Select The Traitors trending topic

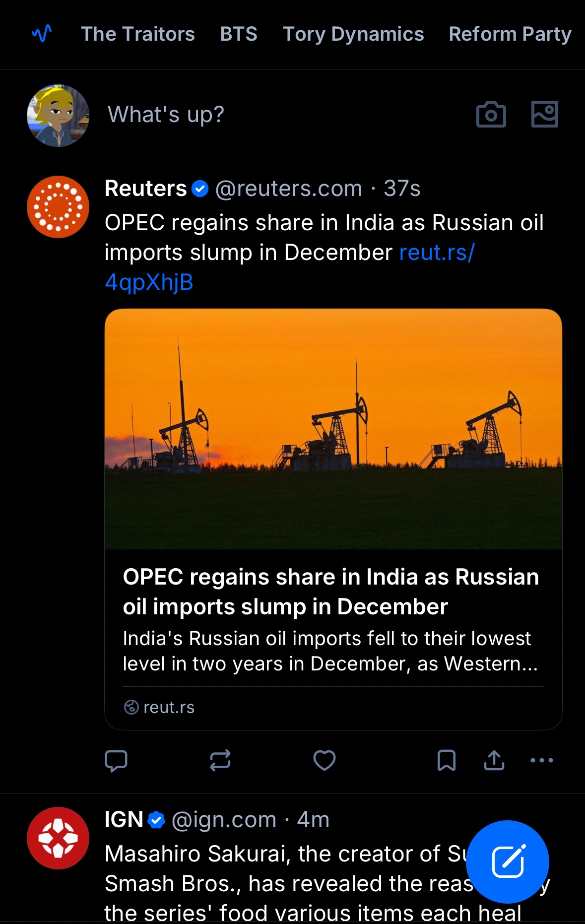[x=138, y=34]
